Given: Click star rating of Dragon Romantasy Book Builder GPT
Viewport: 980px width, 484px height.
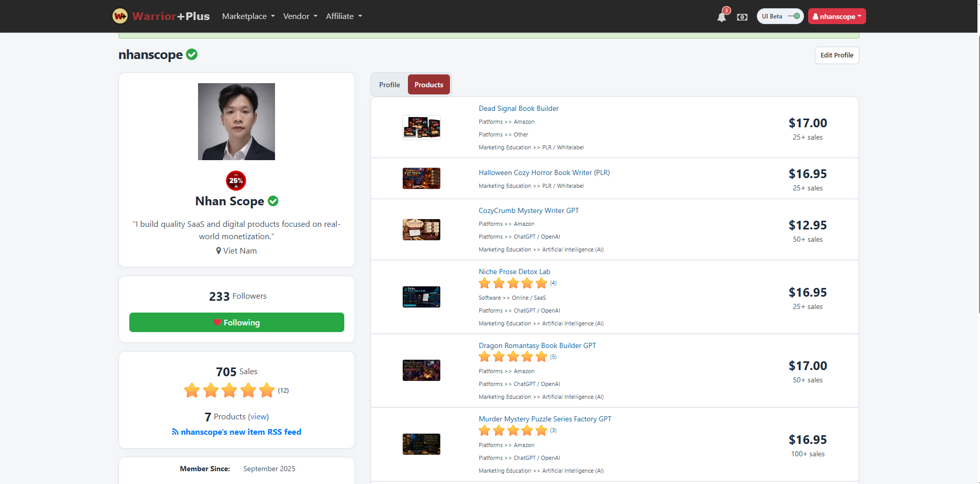Looking at the screenshot, I should point(513,357).
